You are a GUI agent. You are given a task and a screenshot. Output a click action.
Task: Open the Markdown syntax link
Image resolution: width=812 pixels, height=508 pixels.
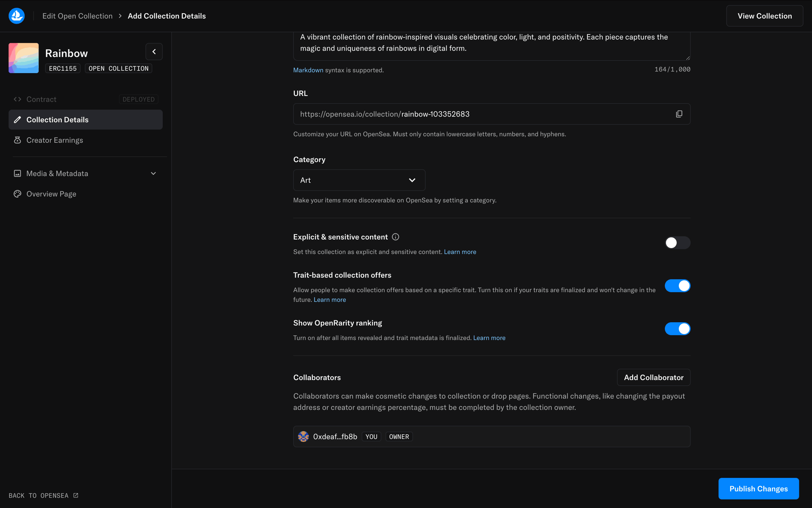point(308,70)
